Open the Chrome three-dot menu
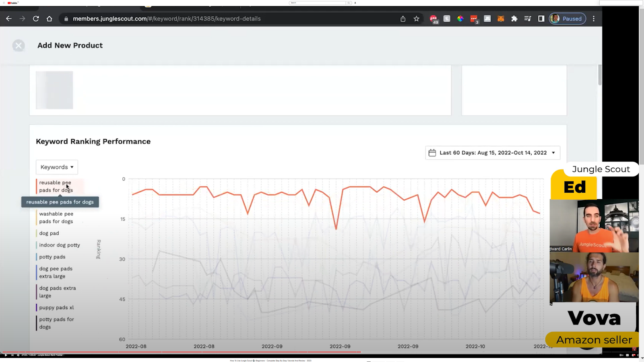The width and height of the screenshot is (644, 362). click(x=594, y=19)
